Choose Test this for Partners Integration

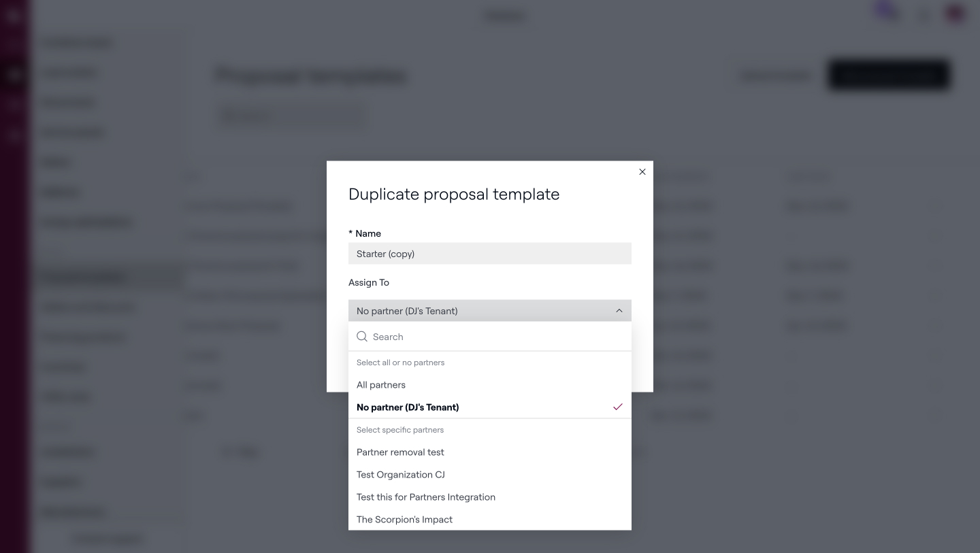426,497
